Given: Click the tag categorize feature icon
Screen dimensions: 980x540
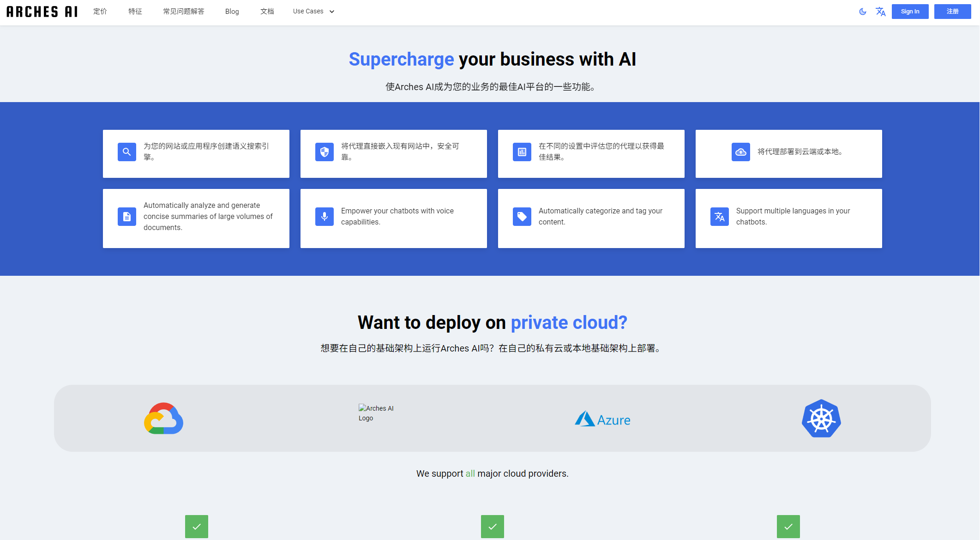Looking at the screenshot, I should click(x=522, y=217).
